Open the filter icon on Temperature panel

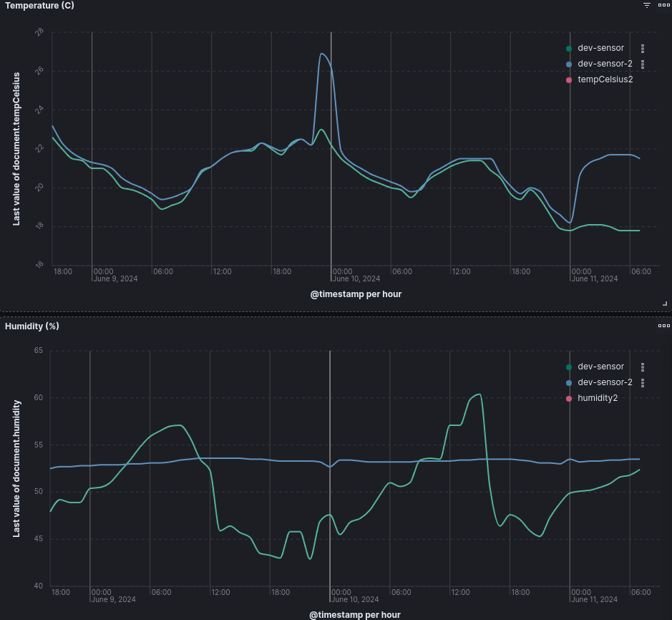647,5
